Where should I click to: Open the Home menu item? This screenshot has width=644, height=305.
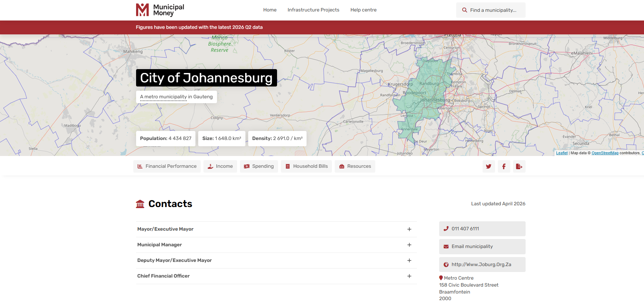pos(270,10)
